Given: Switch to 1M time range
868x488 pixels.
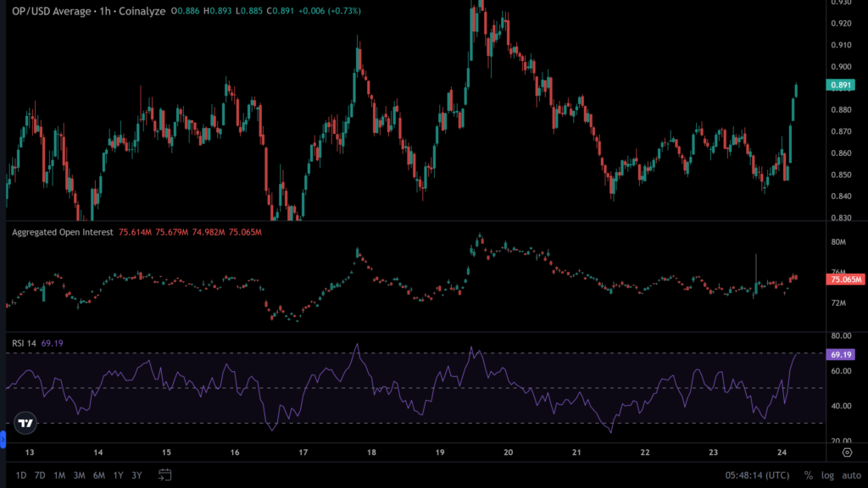Looking at the screenshot, I should pos(59,475).
